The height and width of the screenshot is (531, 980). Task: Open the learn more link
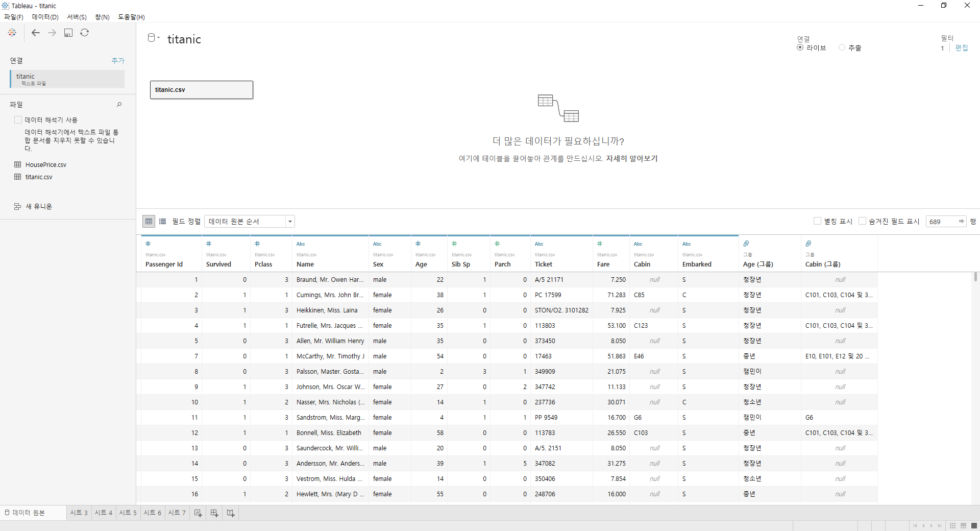tap(631, 159)
